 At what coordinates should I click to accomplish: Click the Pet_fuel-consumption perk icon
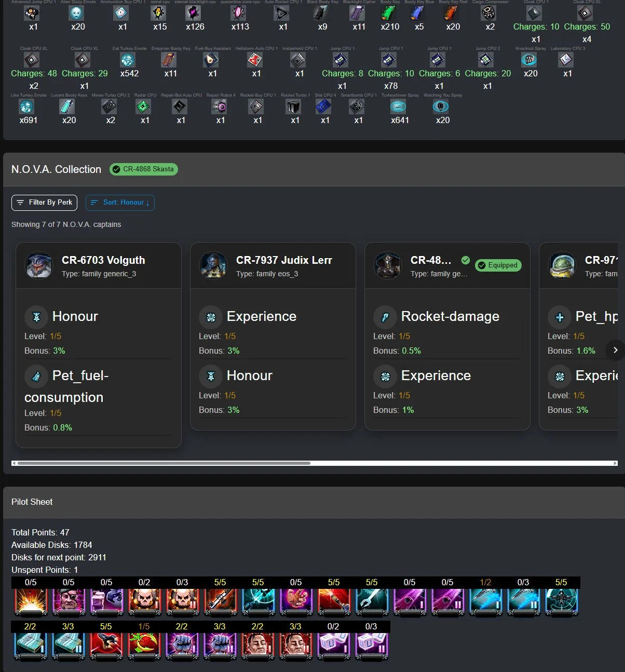pos(36,376)
